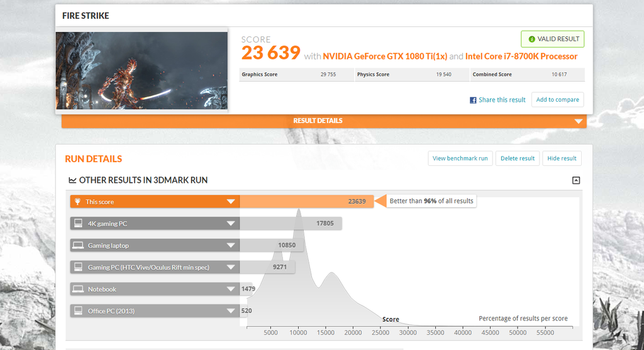Click the 4K gaming PC row label

108,224
